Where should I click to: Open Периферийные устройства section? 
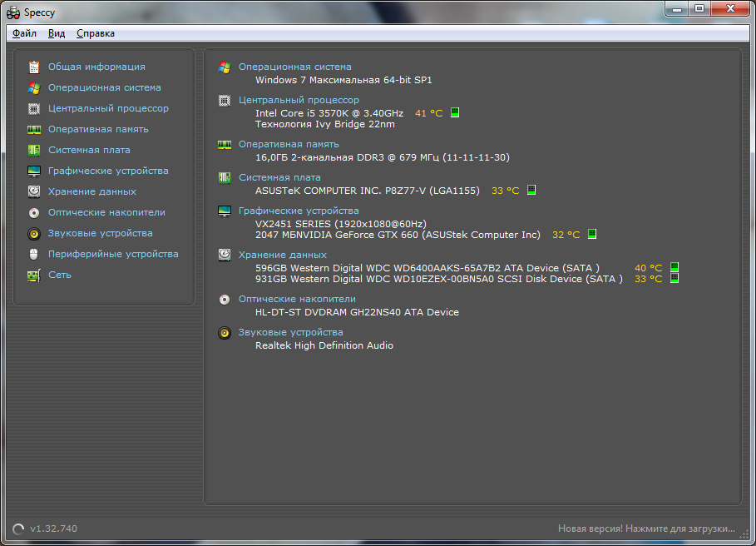[x=113, y=254]
